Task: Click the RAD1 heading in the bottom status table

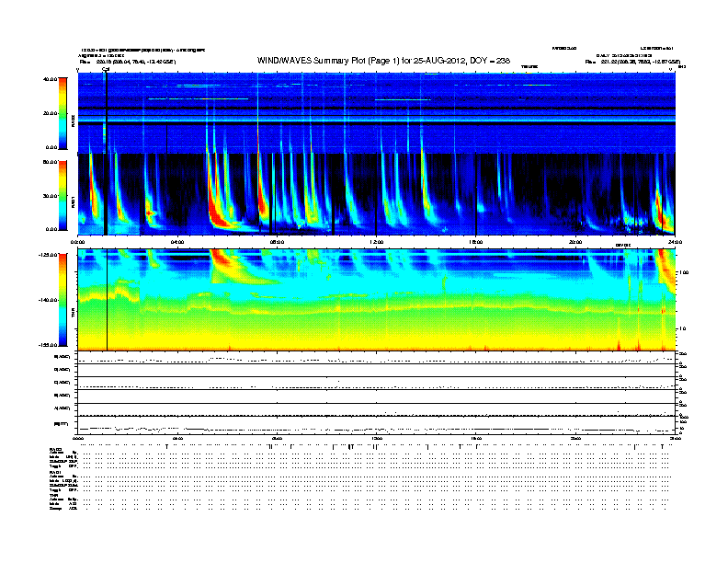Action: point(55,473)
